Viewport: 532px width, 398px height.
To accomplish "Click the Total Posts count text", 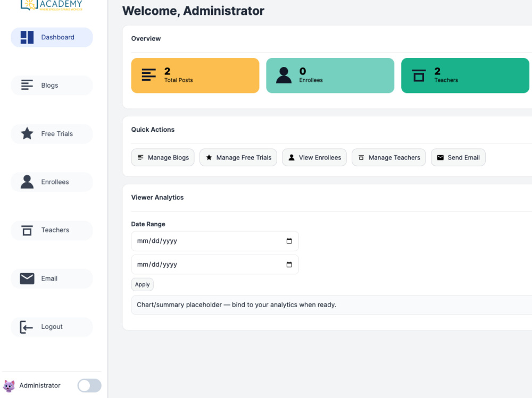I will coord(167,71).
